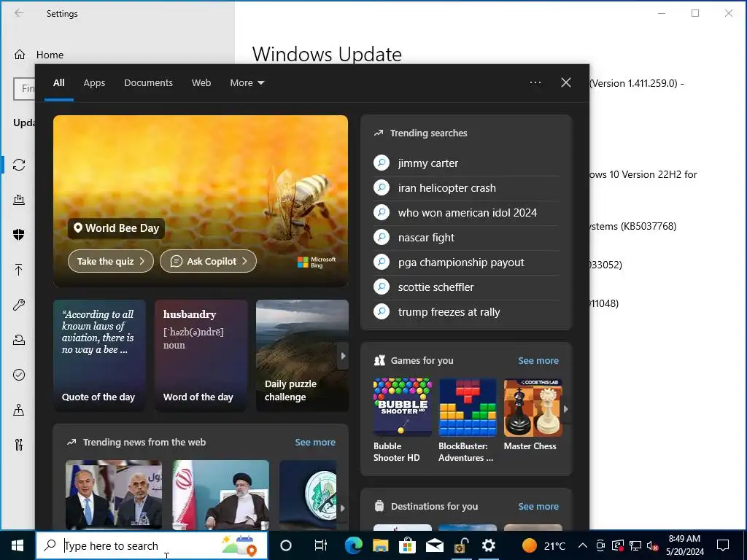
Task: Select the All search tab
Action: pyautogui.click(x=58, y=83)
